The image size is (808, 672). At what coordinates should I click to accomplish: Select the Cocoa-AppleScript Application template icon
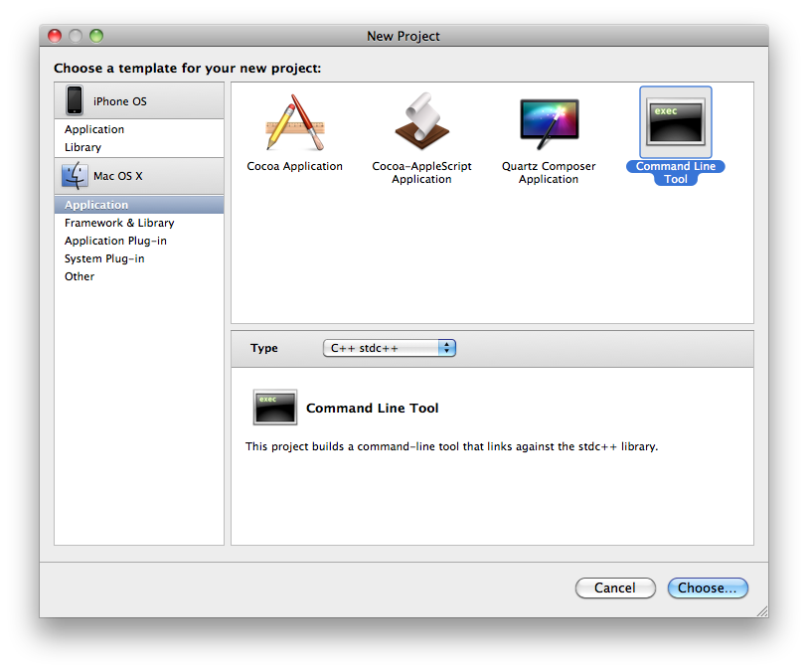coord(421,122)
